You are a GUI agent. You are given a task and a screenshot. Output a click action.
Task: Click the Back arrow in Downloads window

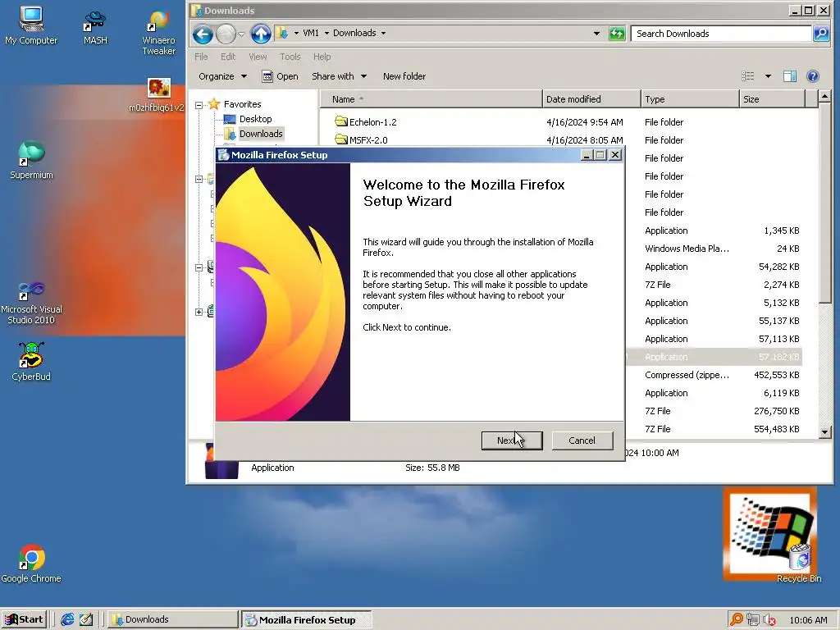[203, 34]
